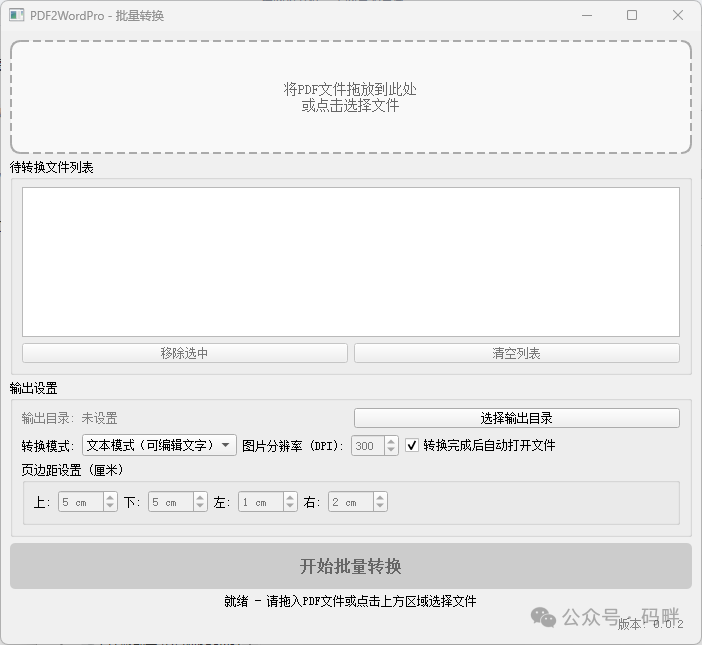This screenshot has width=702, height=645.
Task: Click the left margin (左) input field
Action: (x=259, y=503)
